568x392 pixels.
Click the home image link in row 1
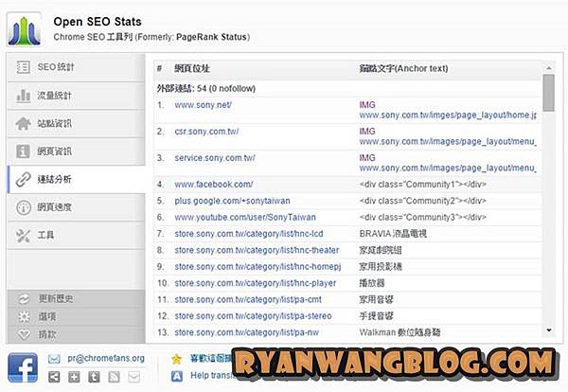448,116
